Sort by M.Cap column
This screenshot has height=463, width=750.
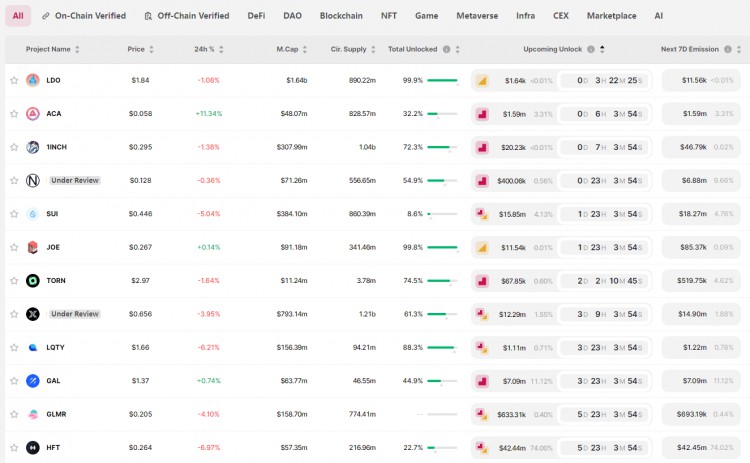305,49
